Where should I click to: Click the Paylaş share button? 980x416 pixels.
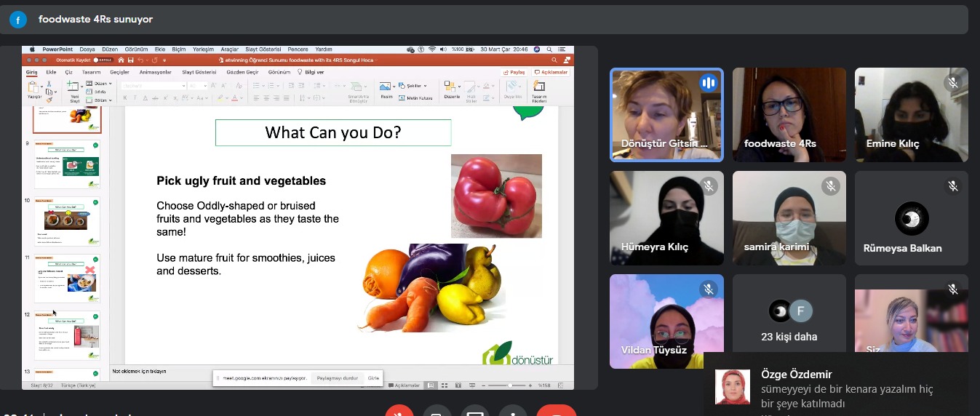pos(514,72)
